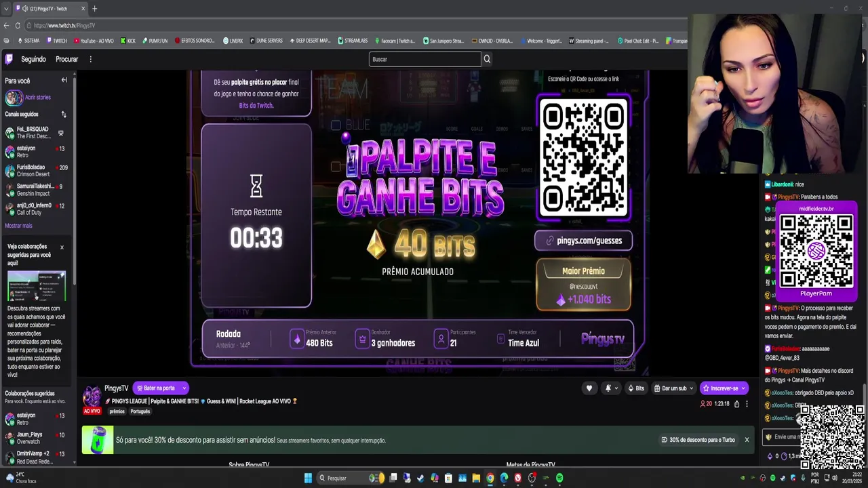Click the 30% de desconto para o Turbo button
This screenshot has height=488, width=868.
click(698, 440)
